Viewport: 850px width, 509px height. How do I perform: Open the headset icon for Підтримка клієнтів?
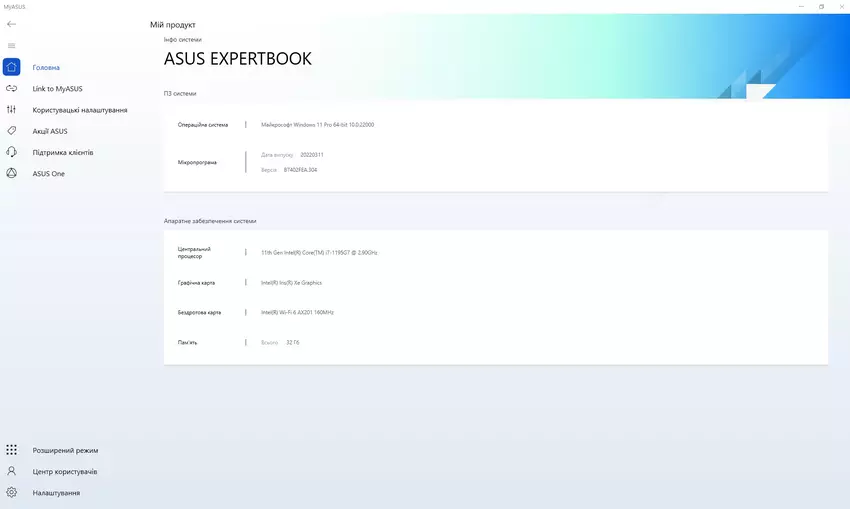tap(11, 152)
